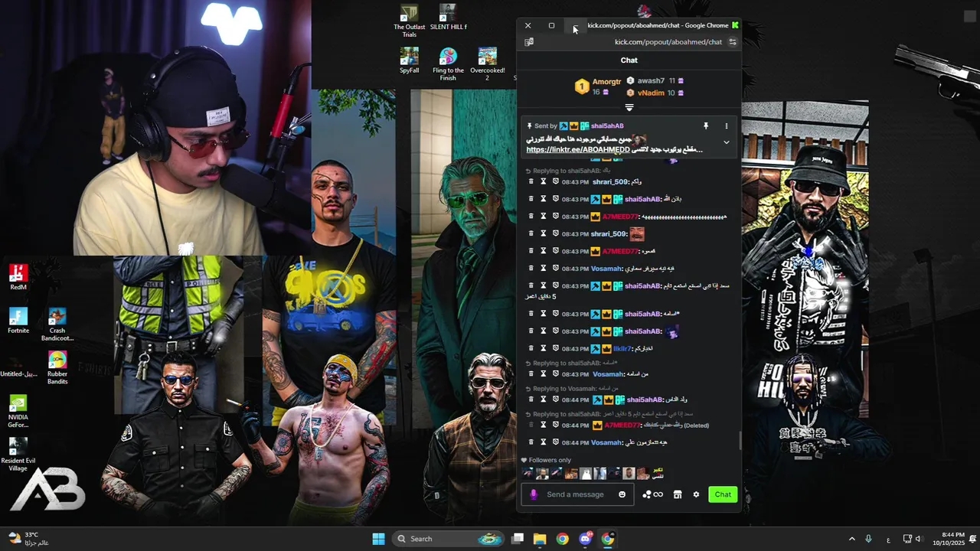The width and height of the screenshot is (980, 551).
Task: Click the Kick logo in the Chrome title bar
Action: pos(735,25)
